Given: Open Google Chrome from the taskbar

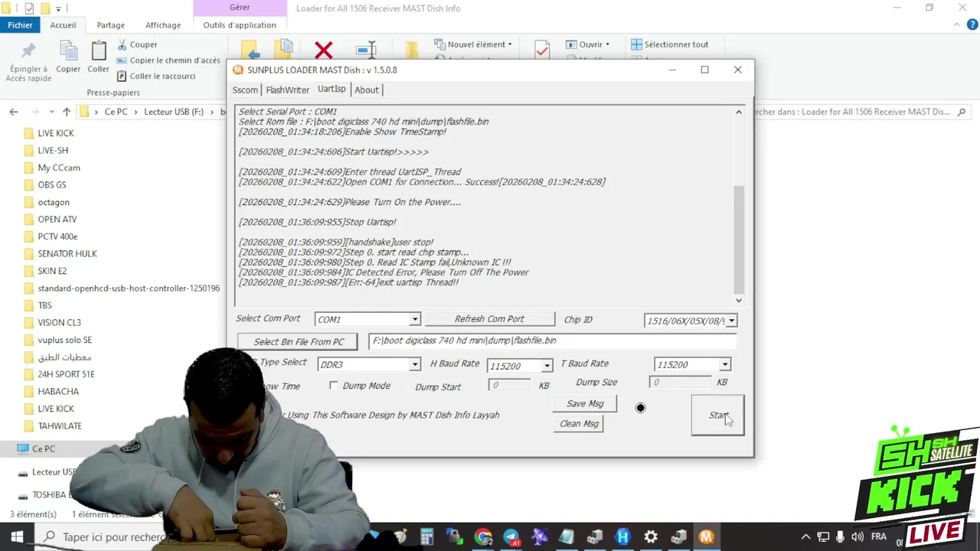Looking at the screenshot, I should coord(483,537).
